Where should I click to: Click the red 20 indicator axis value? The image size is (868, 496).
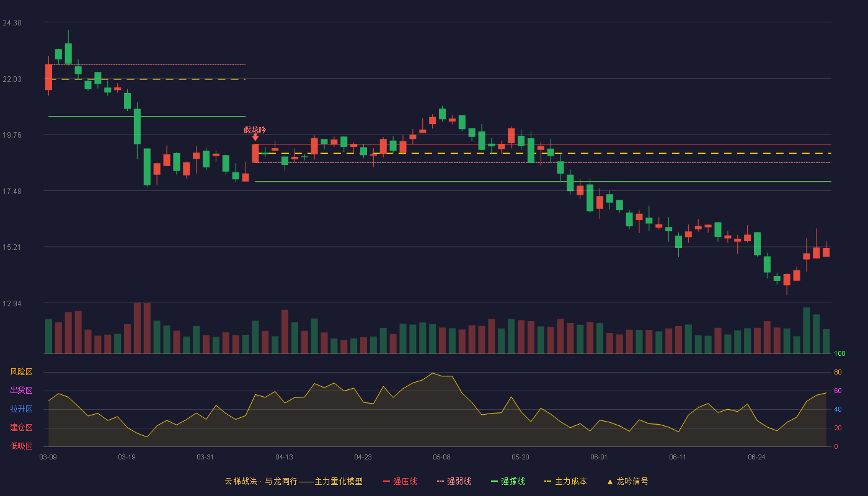click(x=838, y=428)
